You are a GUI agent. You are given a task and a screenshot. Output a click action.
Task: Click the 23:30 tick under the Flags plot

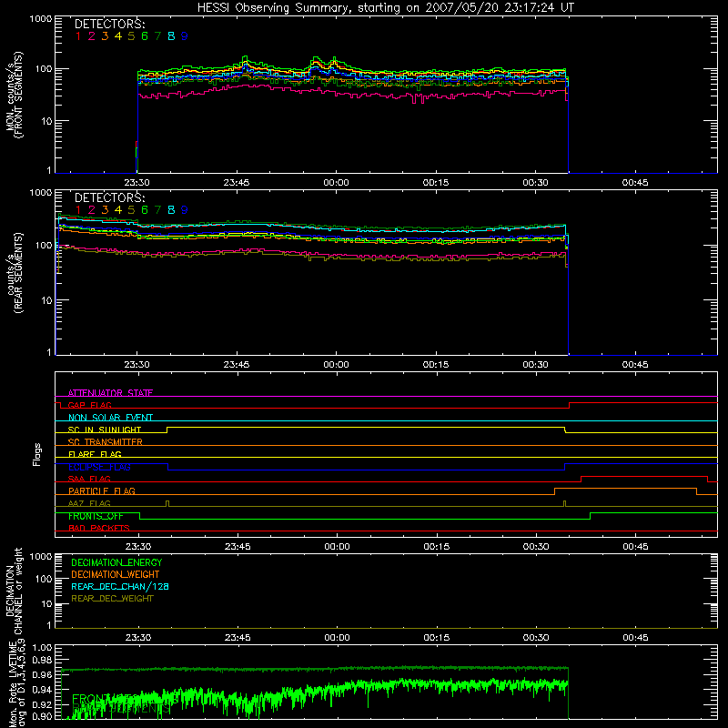[138, 547]
